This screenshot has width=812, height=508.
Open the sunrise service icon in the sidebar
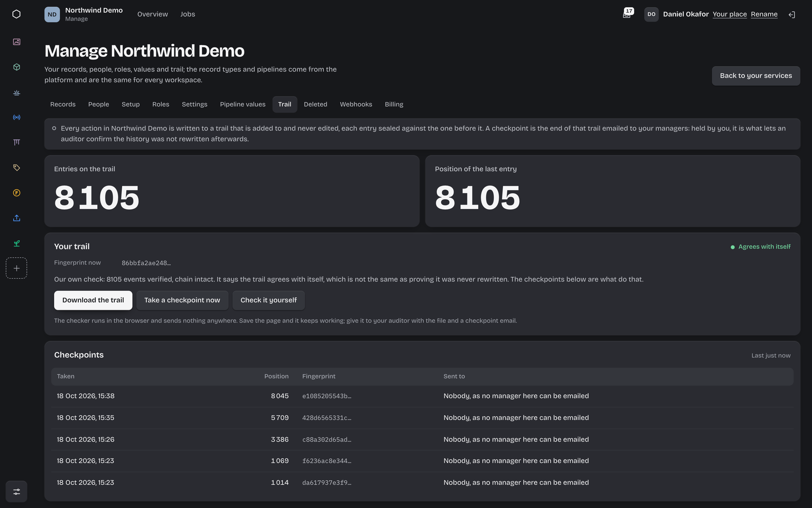point(16,92)
